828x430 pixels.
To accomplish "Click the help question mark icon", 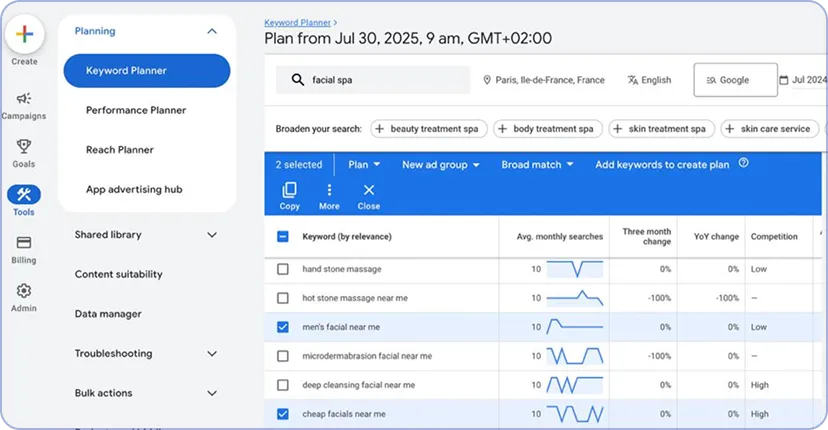I will [x=744, y=163].
